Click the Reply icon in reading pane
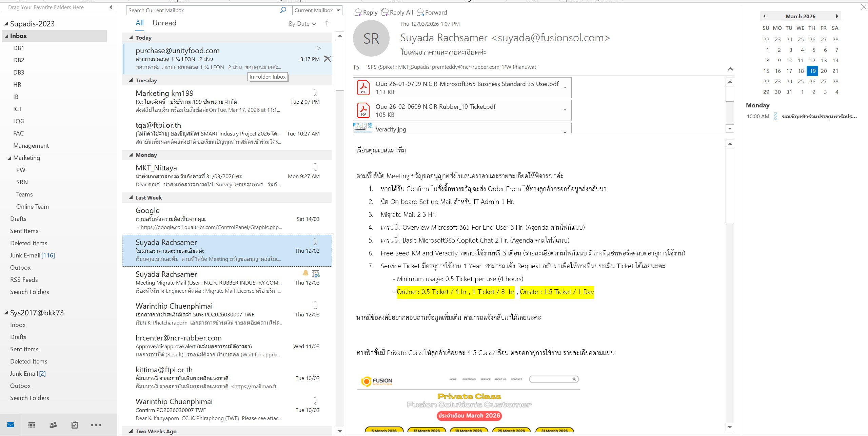Image resolution: width=868 pixels, height=436 pixels. click(x=358, y=13)
